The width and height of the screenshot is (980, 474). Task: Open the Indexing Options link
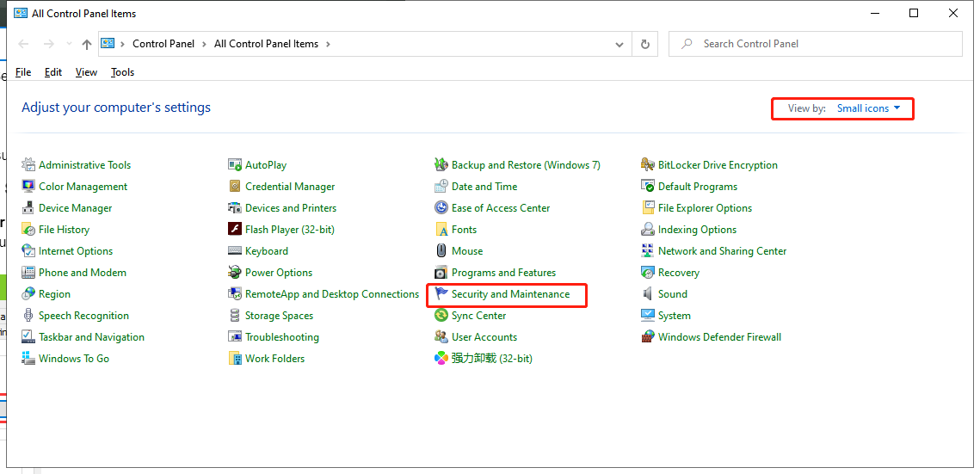[697, 229]
